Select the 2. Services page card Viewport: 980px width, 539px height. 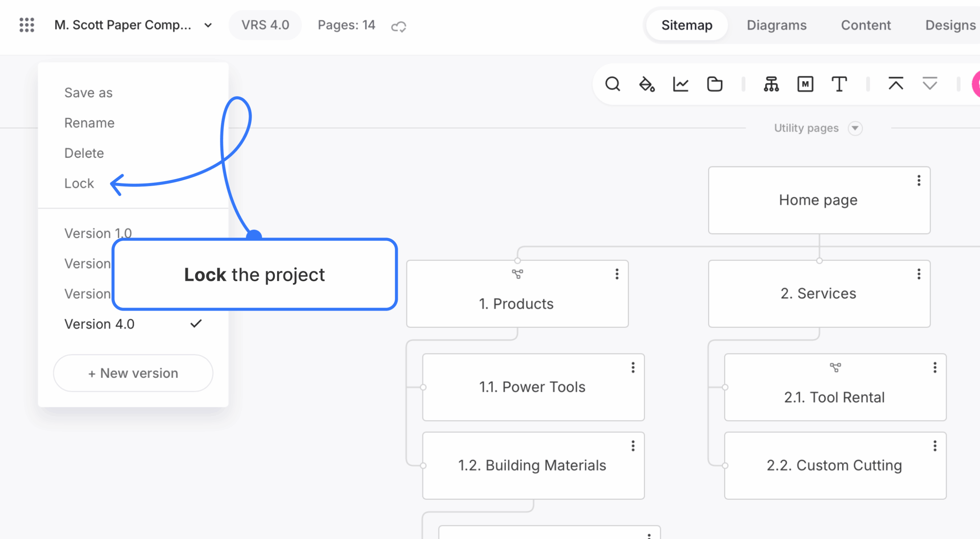pyautogui.click(x=819, y=294)
